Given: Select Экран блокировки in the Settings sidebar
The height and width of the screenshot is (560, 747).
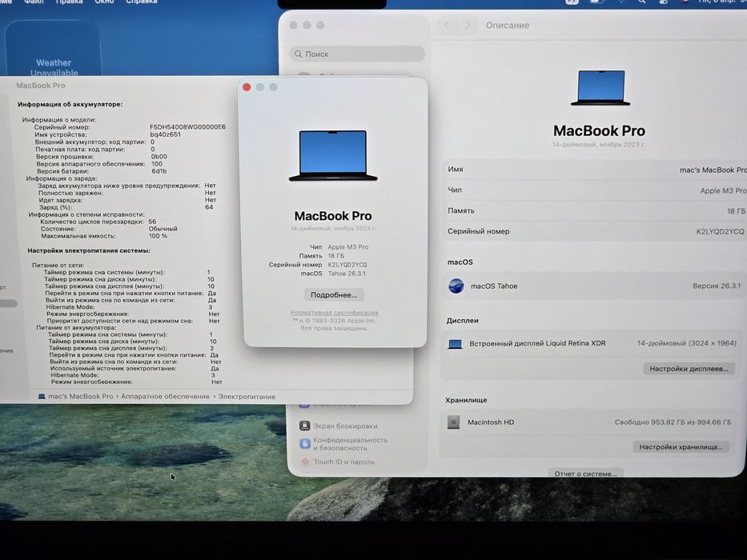Looking at the screenshot, I should point(345,426).
